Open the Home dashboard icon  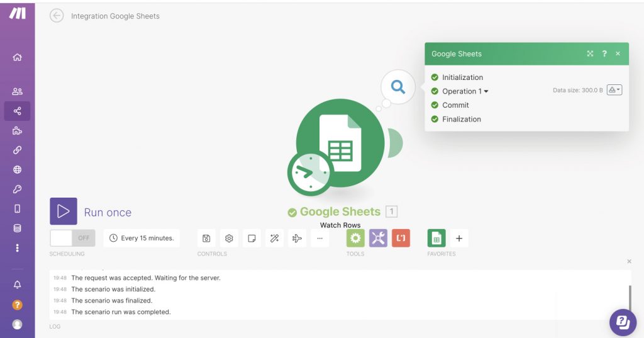pos(17,57)
